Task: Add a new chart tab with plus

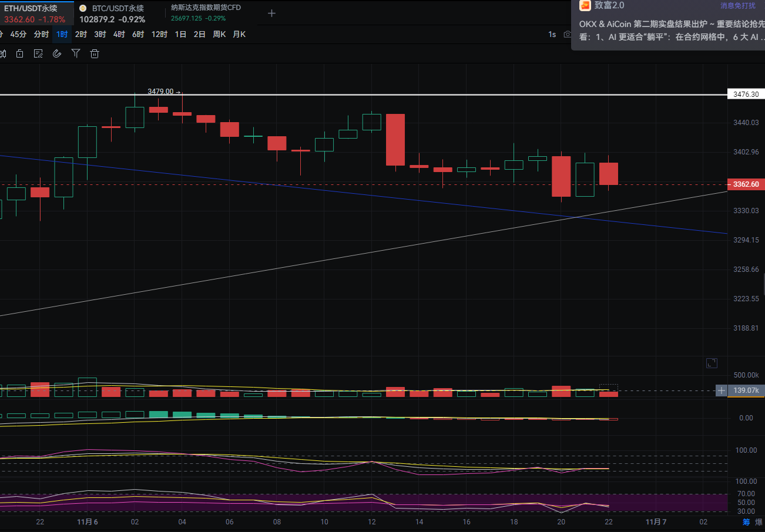Action: point(271,13)
